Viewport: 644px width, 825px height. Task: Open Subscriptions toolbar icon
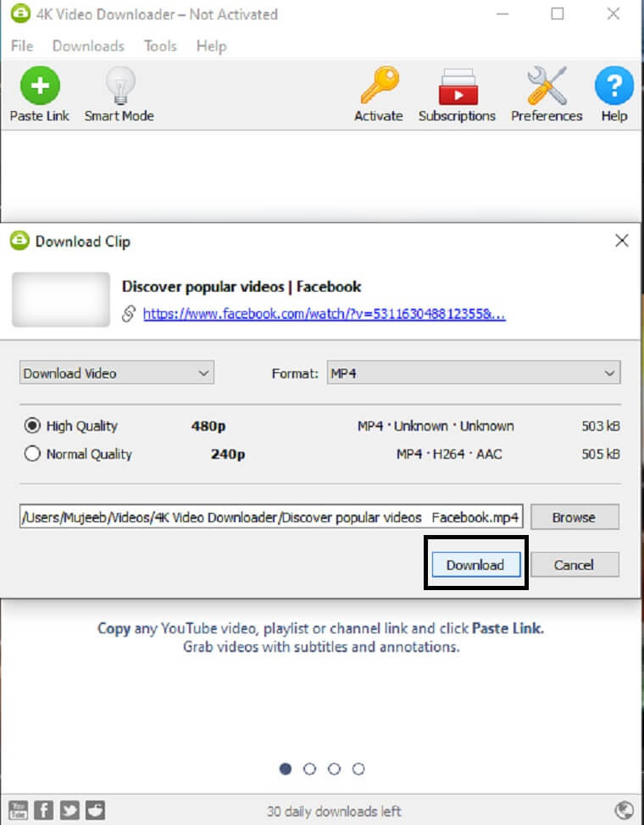point(458,86)
